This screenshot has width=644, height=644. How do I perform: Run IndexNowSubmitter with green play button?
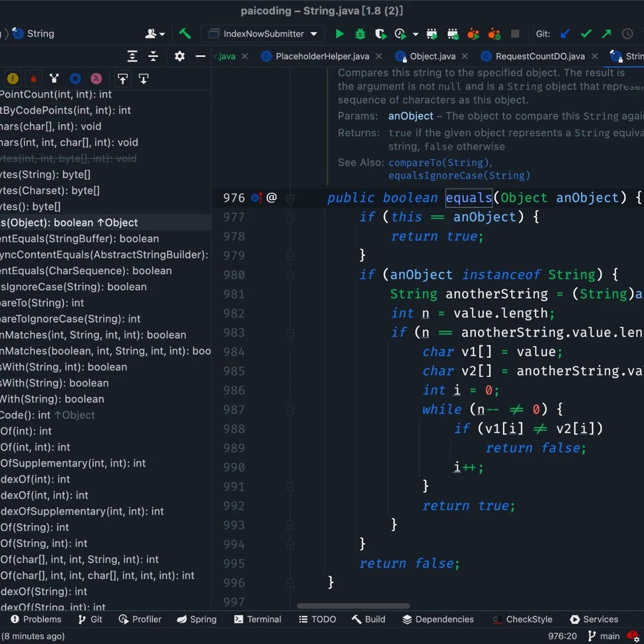[x=340, y=34]
